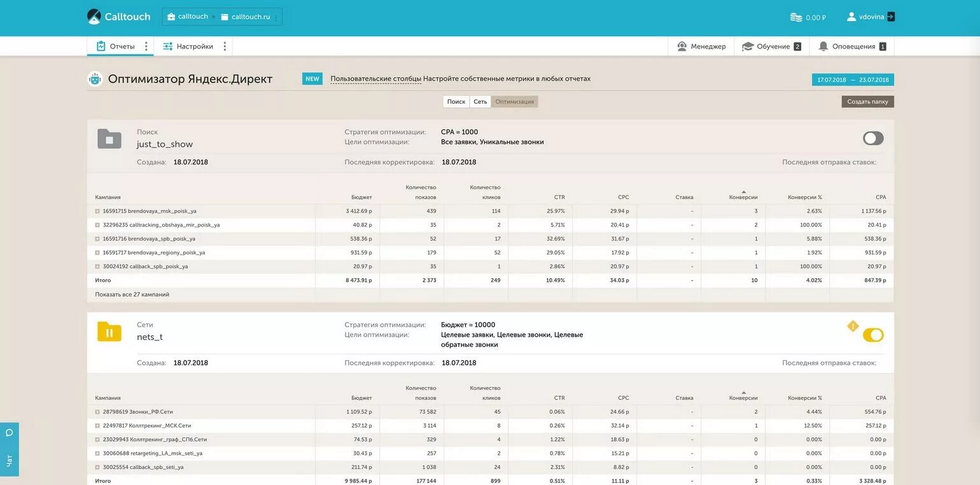Click total budget 8 473.91 р

click(x=359, y=281)
